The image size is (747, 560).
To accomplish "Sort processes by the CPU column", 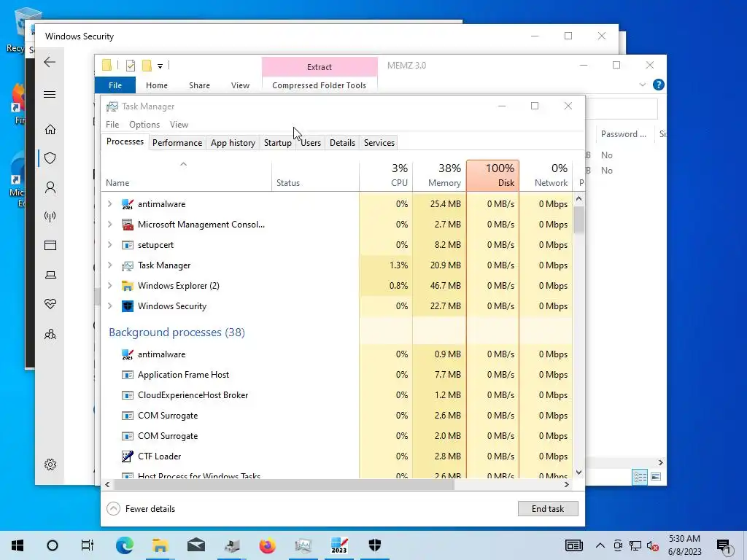I will click(x=387, y=175).
